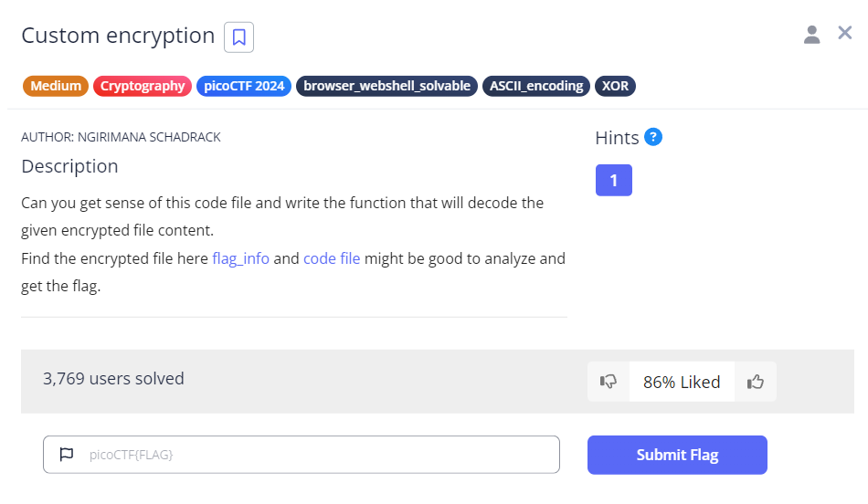
Task: Bookmark the Custom encryption challenge
Action: (239, 37)
